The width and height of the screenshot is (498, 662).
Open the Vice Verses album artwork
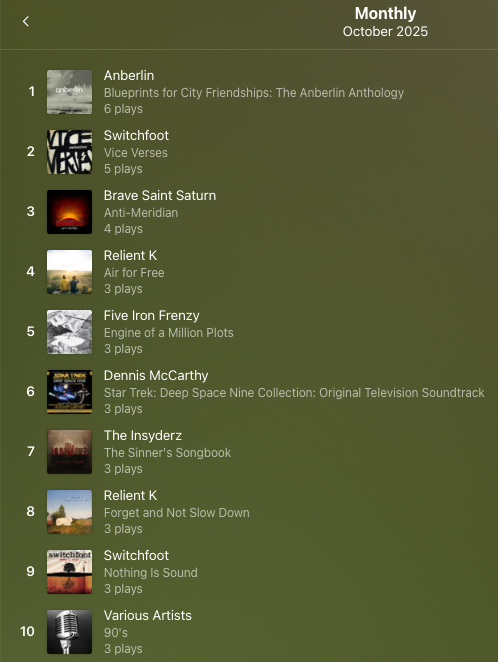coord(69,152)
